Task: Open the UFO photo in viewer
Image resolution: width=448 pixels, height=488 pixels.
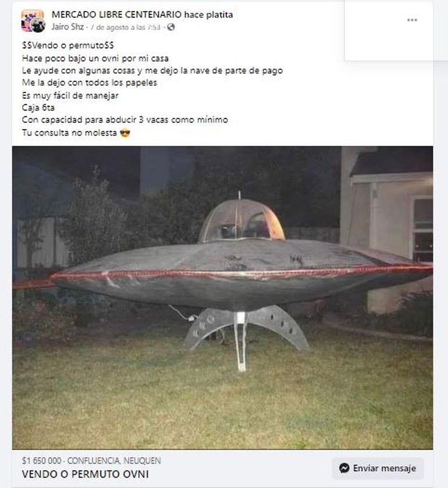Action: (223, 298)
